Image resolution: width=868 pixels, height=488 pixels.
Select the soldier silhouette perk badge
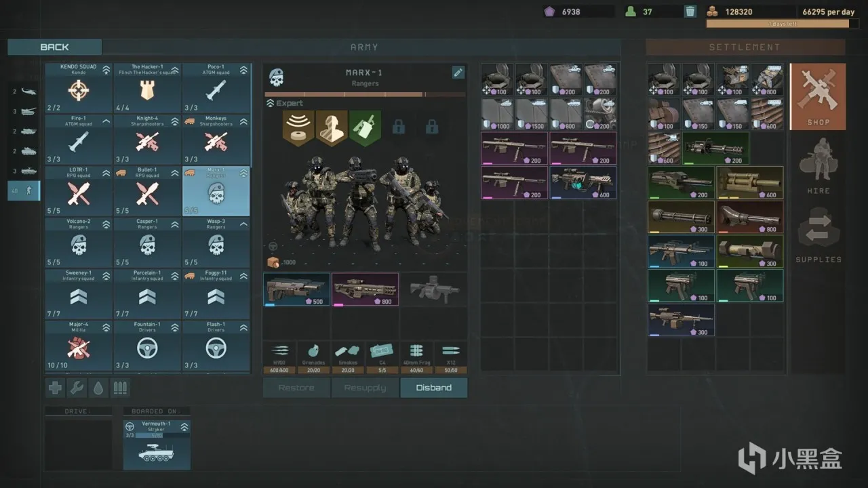(x=332, y=127)
